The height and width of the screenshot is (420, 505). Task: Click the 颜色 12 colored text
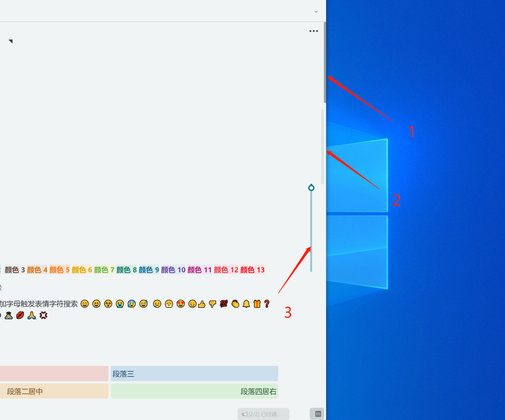(x=226, y=270)
